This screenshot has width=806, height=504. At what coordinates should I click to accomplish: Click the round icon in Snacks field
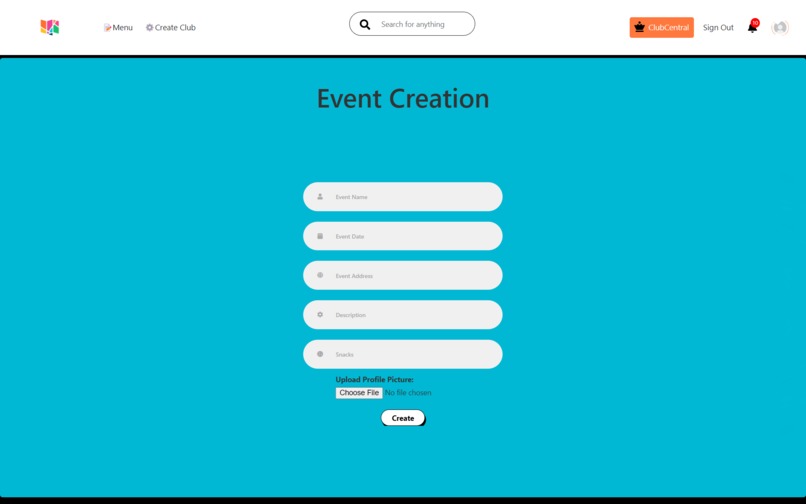coord(320,354)
